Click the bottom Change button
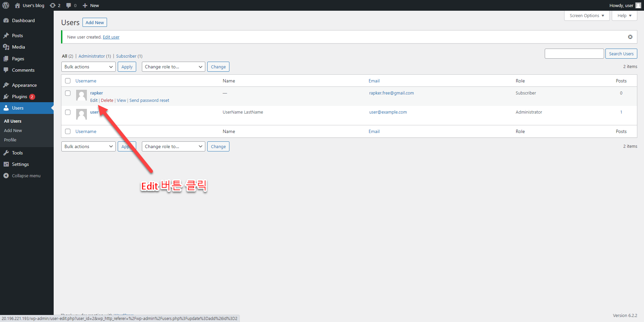The height and width of the screenshot is (322, 644). point(218,146)
